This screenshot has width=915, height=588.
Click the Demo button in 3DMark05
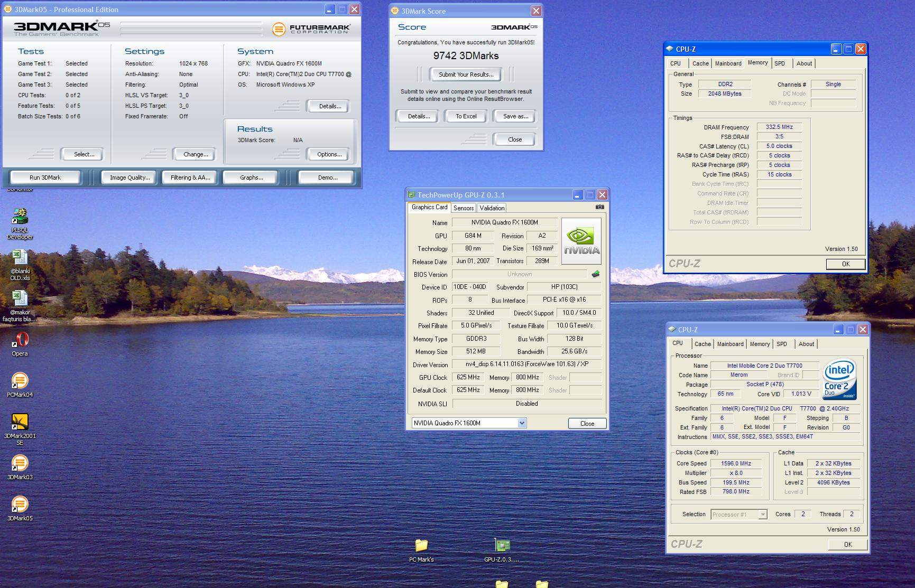[x=328, y=178]
